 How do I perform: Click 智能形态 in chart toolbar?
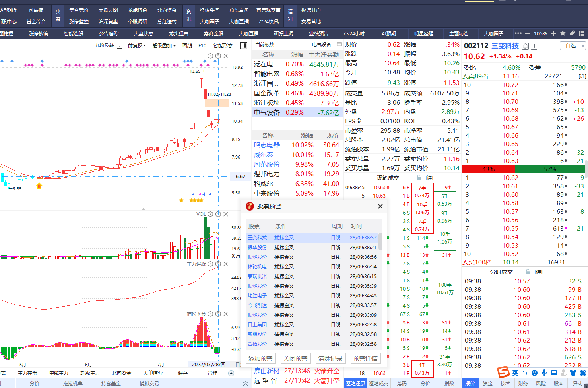pos(223,46)
